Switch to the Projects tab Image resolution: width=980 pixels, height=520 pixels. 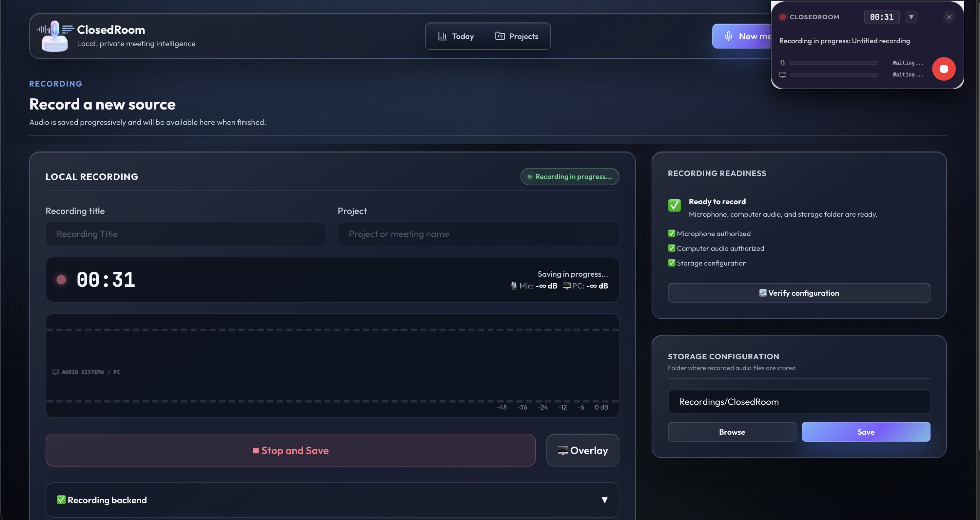tap(517, 36)
